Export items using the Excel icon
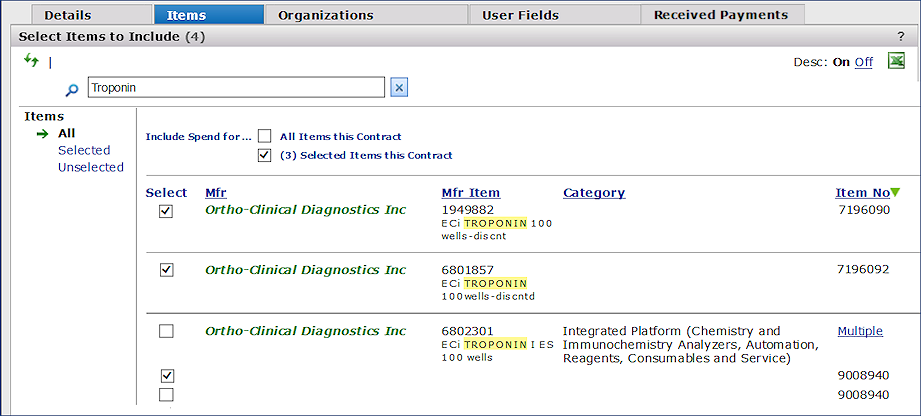Image resolution: width=921 pixels, height=416 pixels. (x=896, y=61)
